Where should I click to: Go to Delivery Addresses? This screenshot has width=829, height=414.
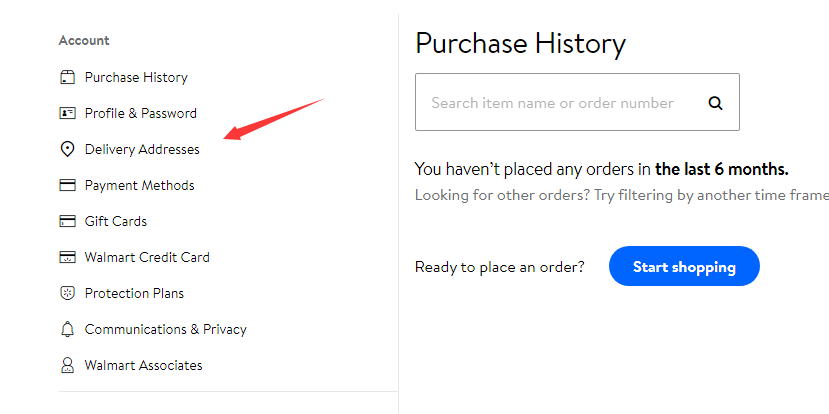click(142, 149)
